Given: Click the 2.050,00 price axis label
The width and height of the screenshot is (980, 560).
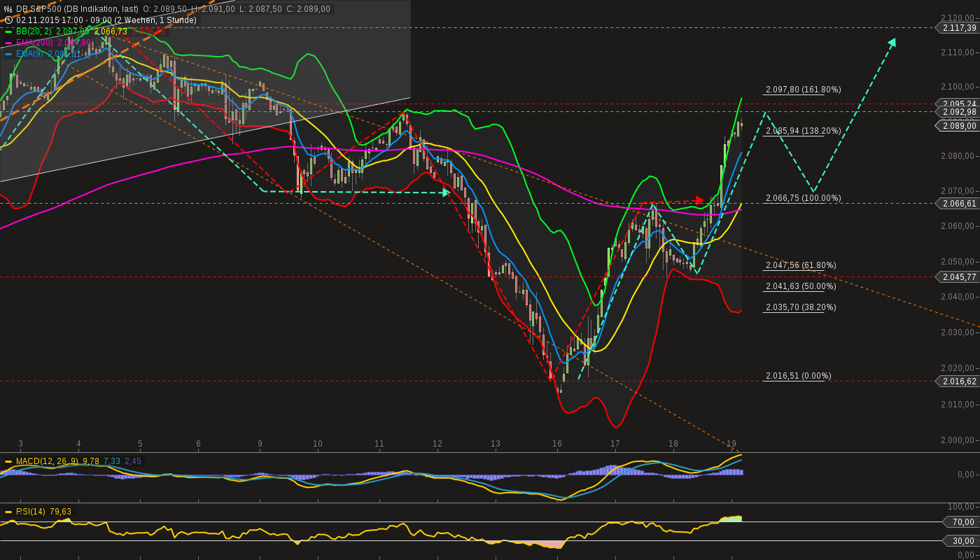Looking at the screenshot, I should tap(958, 262).
